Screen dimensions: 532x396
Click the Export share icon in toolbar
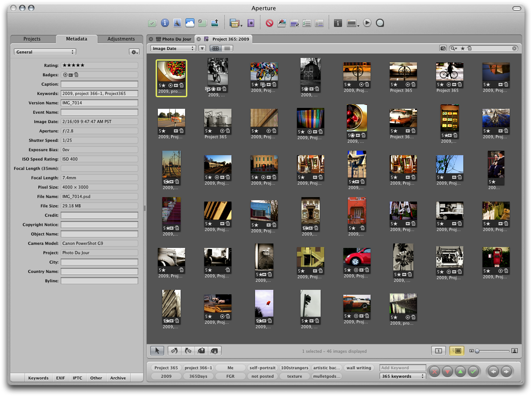coord(214,23)
